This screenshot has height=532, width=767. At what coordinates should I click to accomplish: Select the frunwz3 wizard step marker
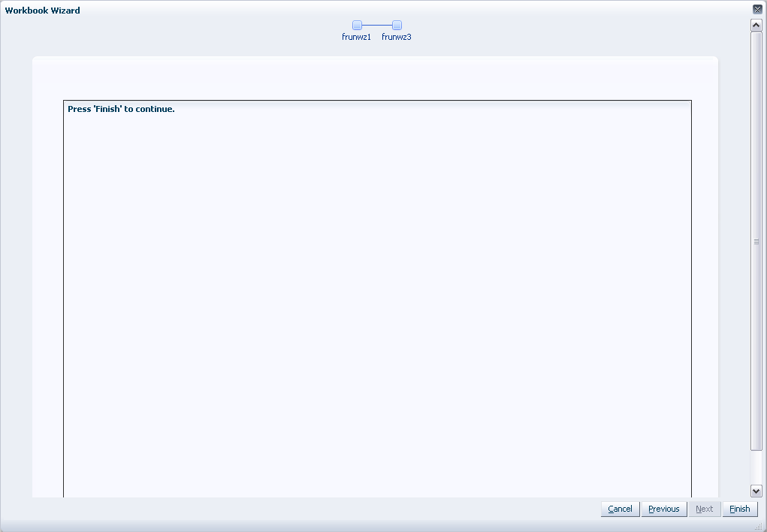pos(397,25)
